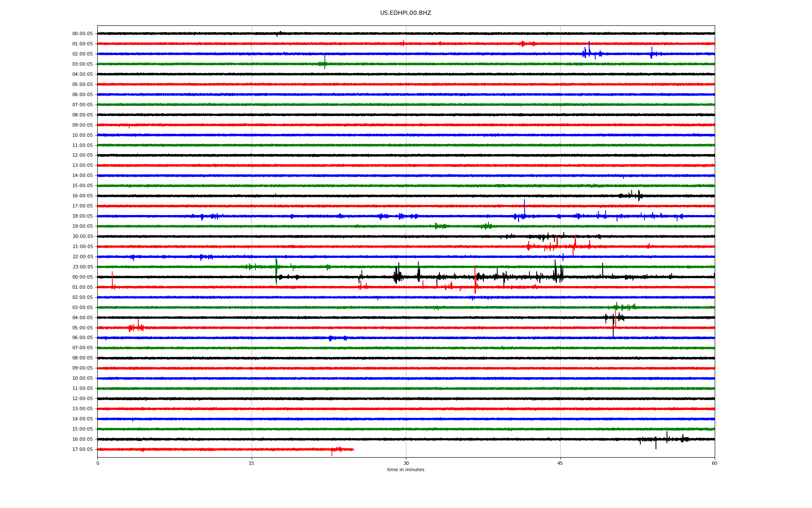This screenshot has height=508, width=812.
Task: Click the 17:00:05 label of last red trace
Action: (x=82, y=450)
